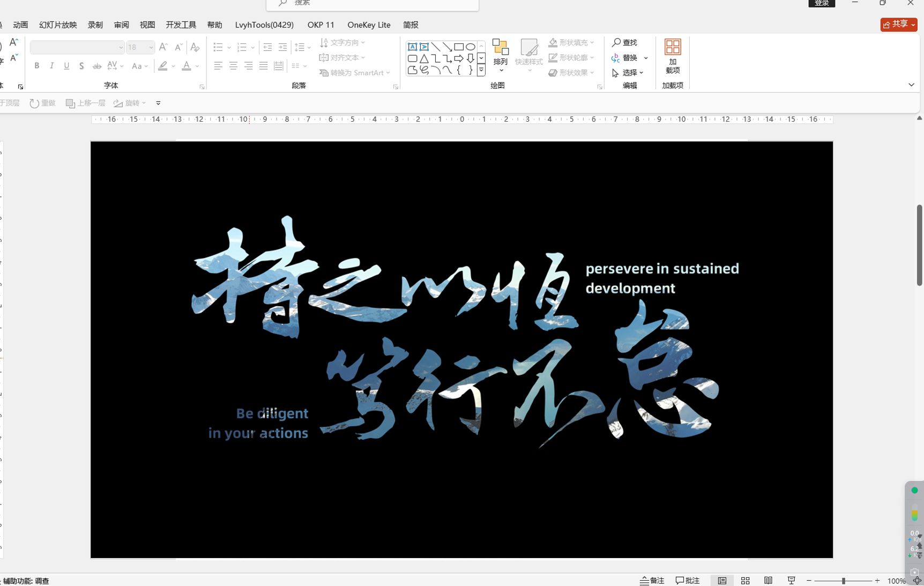Image resolution: width=924 pixels, height=586 pixels.
Task: Collapse the ribbon with chevron arrow
Action: (x=911, y=85)
